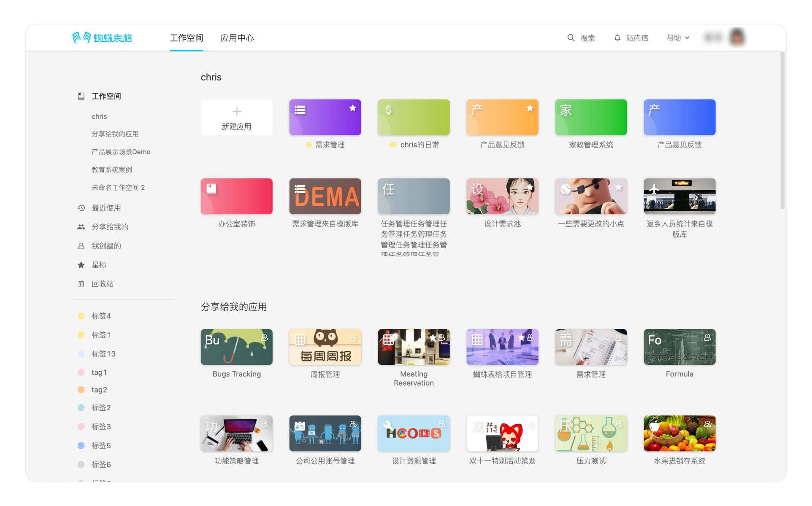Open 功能策略管理 app card
Viewport: 812px width, 506px height.
click(x=236, y=433)
